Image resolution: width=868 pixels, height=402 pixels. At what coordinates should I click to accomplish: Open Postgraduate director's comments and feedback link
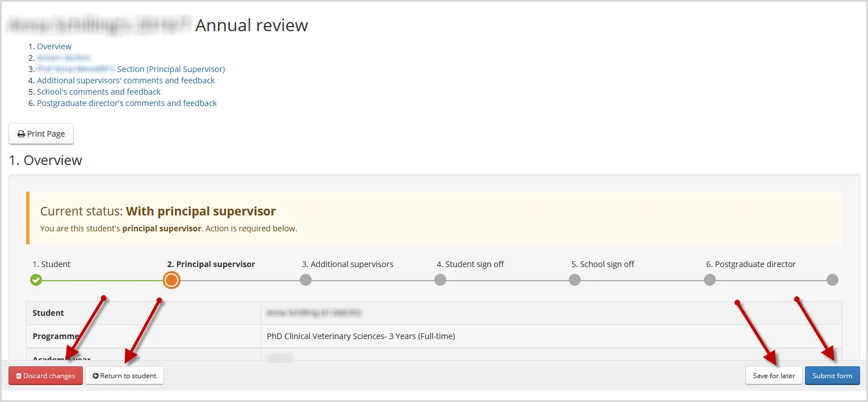(x=127, y=103)
